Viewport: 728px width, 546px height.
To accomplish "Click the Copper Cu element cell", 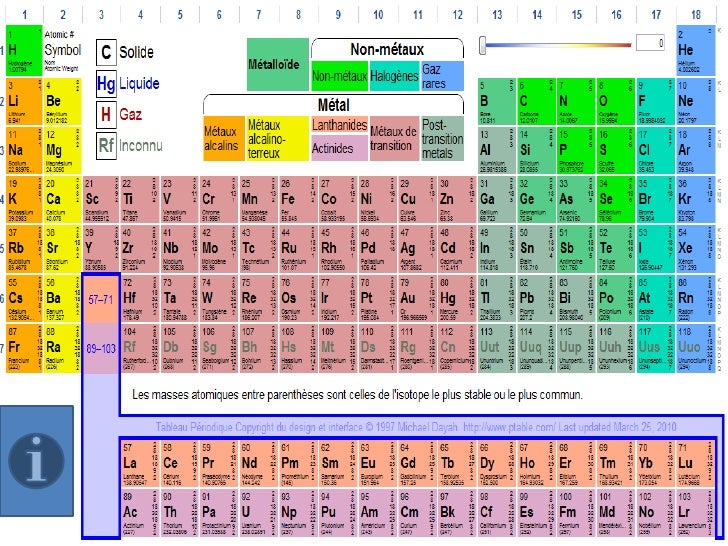I will (417, 200).
